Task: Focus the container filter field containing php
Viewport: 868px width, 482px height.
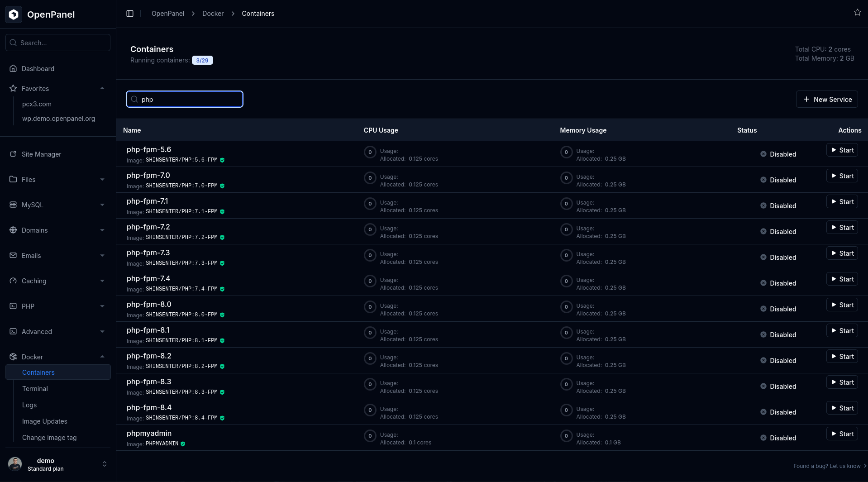Action: (x=185, y=99)
